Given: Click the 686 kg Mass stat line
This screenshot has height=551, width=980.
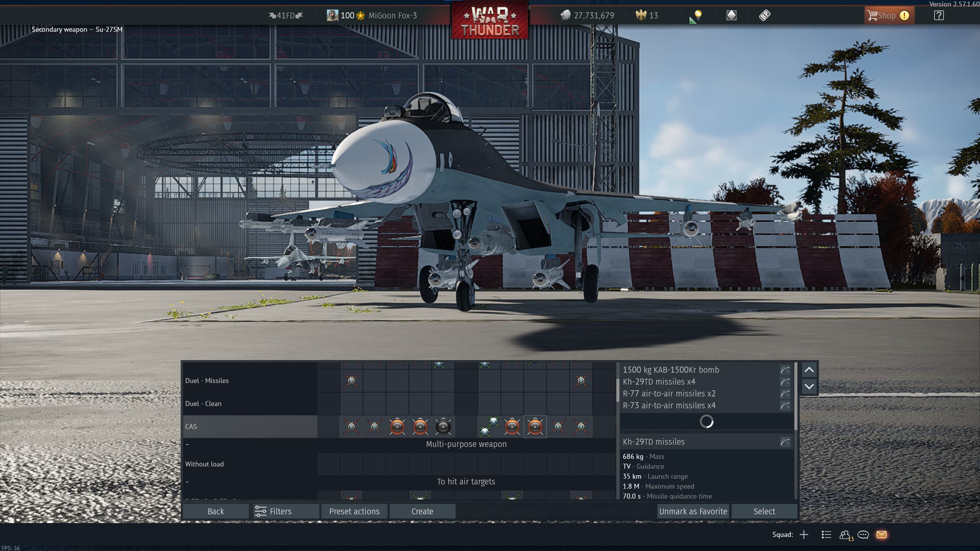Looking at the screenshot, I should tap(643, 456).
